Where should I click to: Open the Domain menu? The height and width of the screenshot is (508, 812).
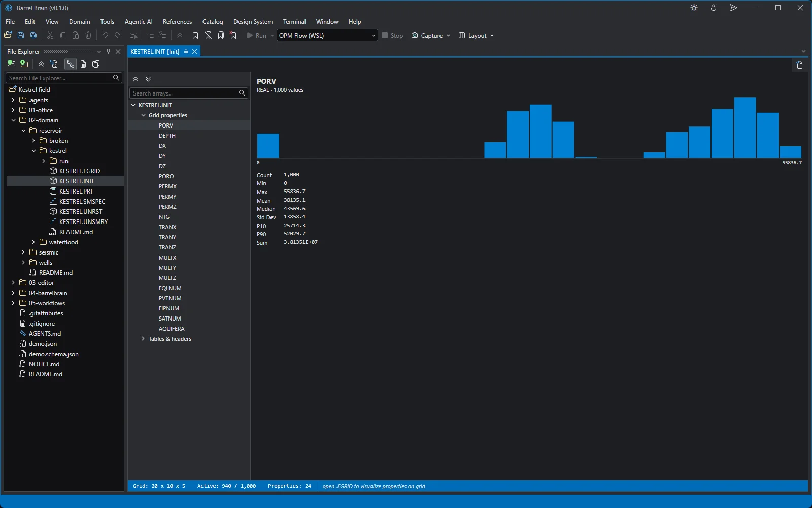tap(80, 22)
